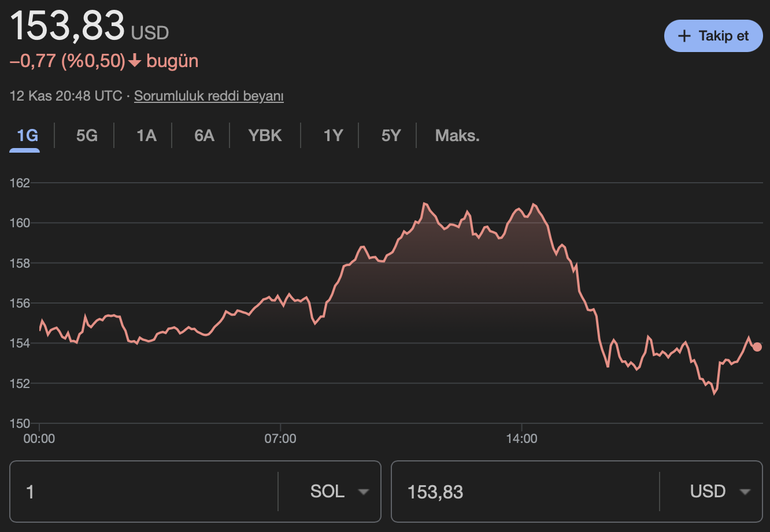Click the large 153,83 headline price
Screen dimensions: 770x532
68,26
